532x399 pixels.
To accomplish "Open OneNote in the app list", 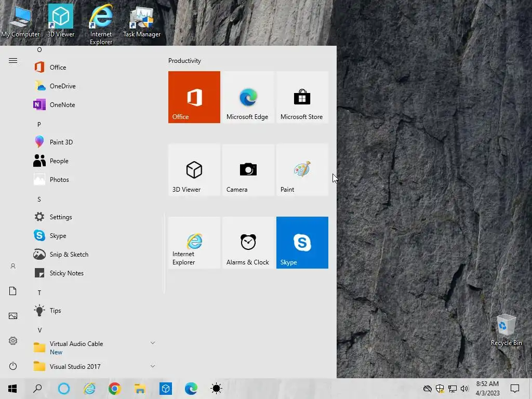I will click(95, 104).
